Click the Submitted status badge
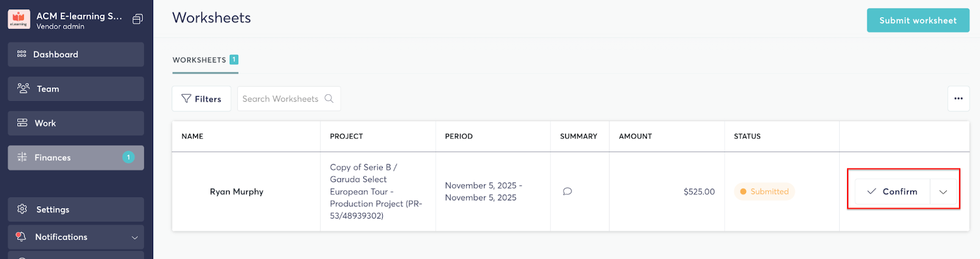 [764, 192]
